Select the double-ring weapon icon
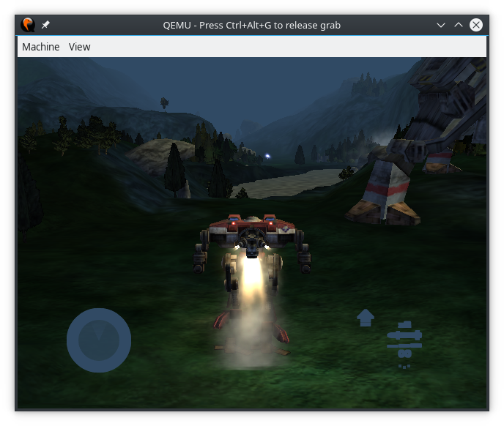 click(404, 354)
